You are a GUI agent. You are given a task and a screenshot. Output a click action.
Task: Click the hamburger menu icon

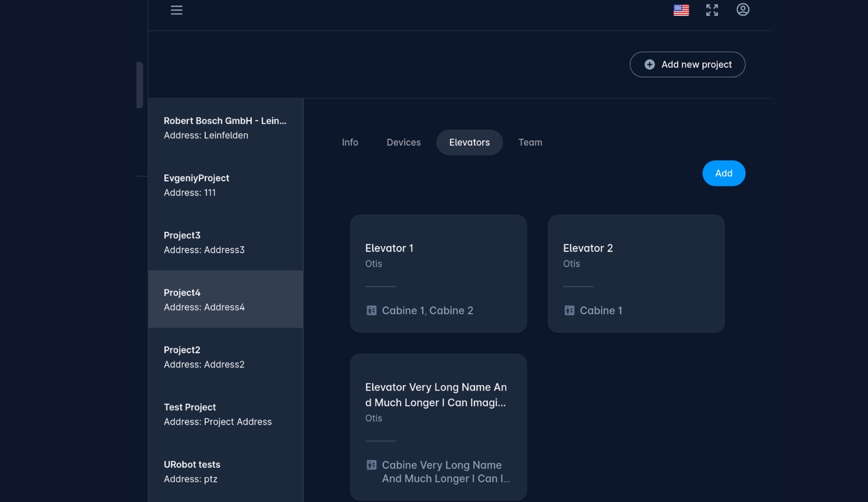tap(175, 10)
